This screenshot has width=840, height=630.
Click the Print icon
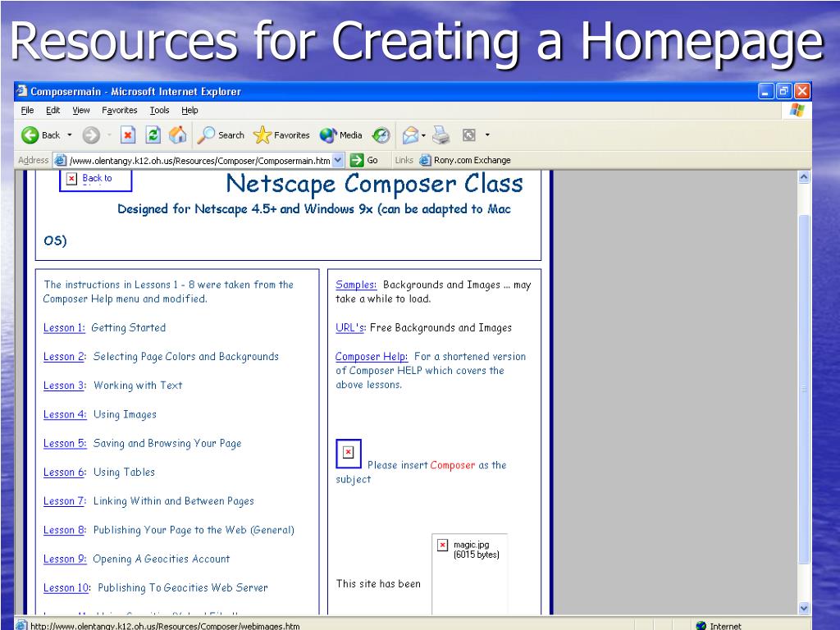[441, 135]
